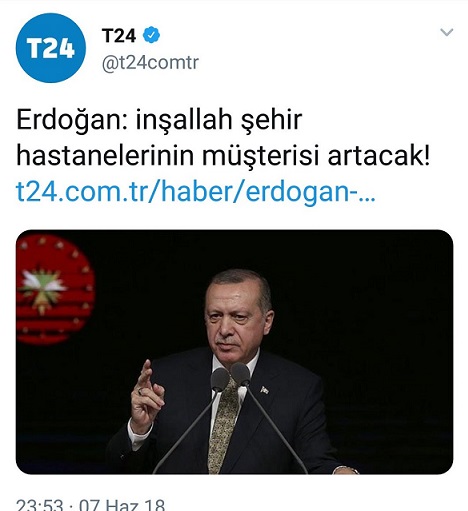The height and width of the screenshot is (511, 468).
Task: Open the T24 profile avatar
Action: (x=51, y=48)
